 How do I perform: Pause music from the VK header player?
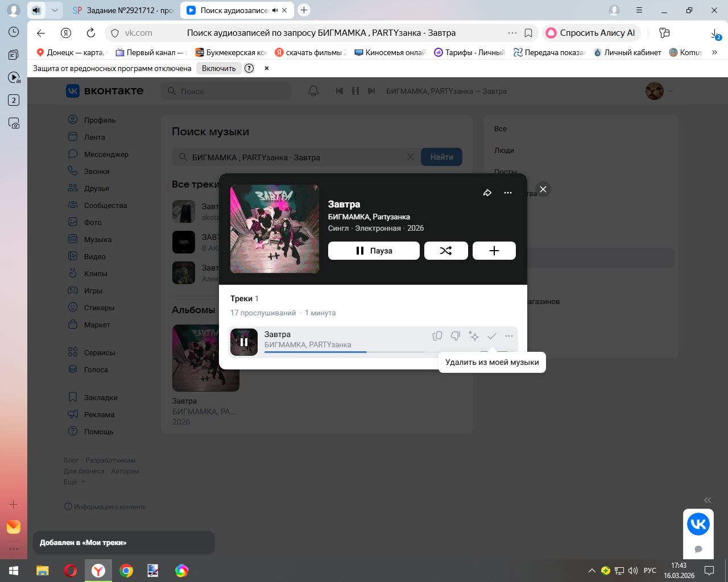355,91
